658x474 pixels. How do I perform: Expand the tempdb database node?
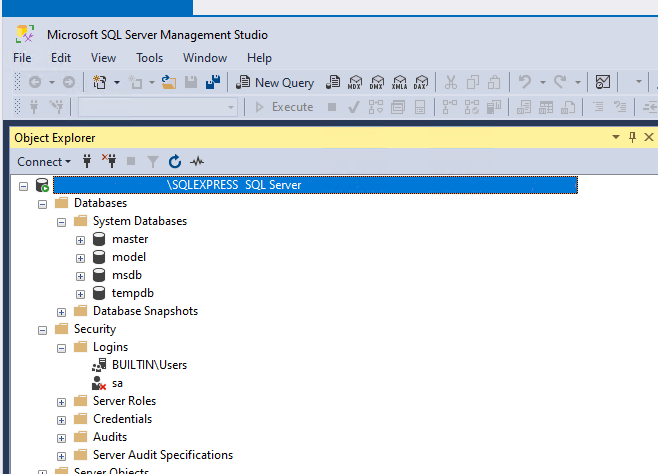coord(80,294)
